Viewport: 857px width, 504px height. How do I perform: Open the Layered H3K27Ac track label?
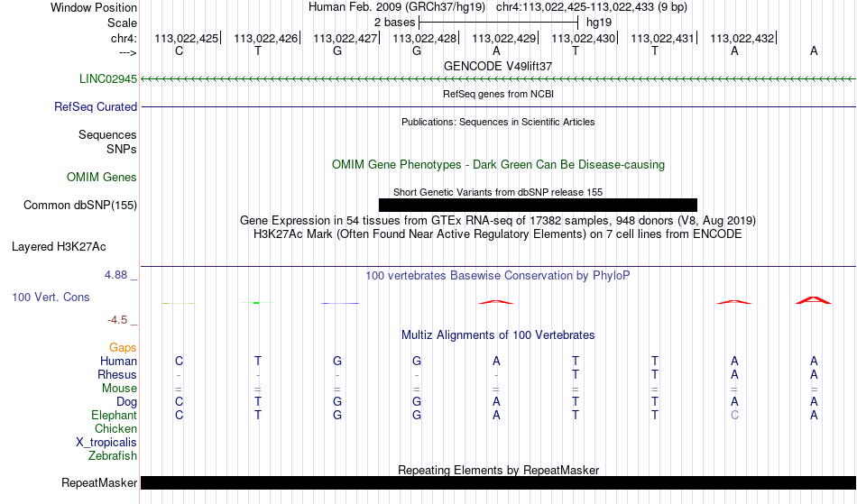click(x=59, y=247)
